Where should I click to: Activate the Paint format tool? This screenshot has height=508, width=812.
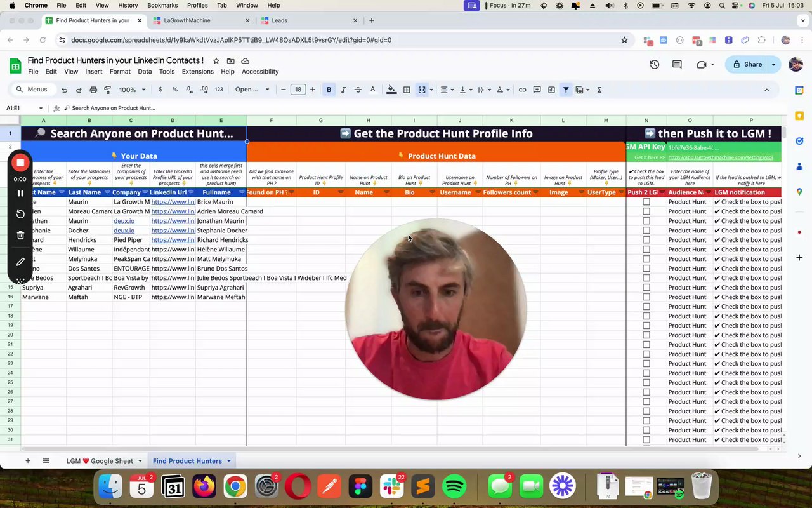coord(107,90)
